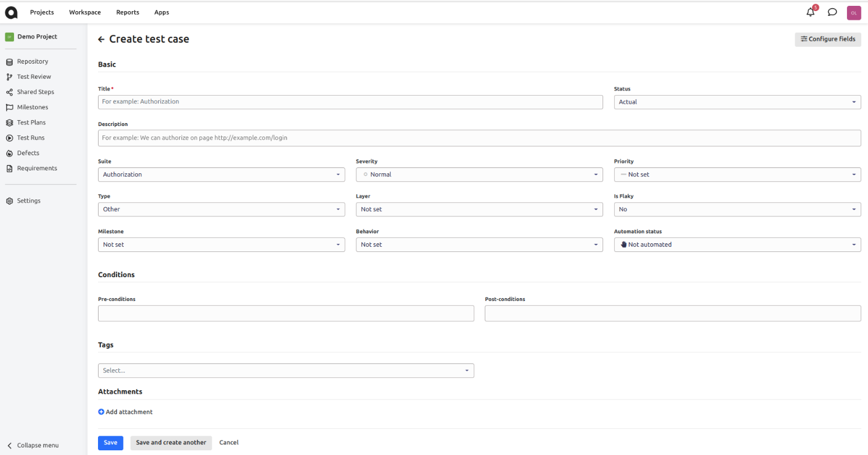The width and height of the screenshot is (868, 455).
Task: Open the Severity dropdown
Action: coord(479,174)
